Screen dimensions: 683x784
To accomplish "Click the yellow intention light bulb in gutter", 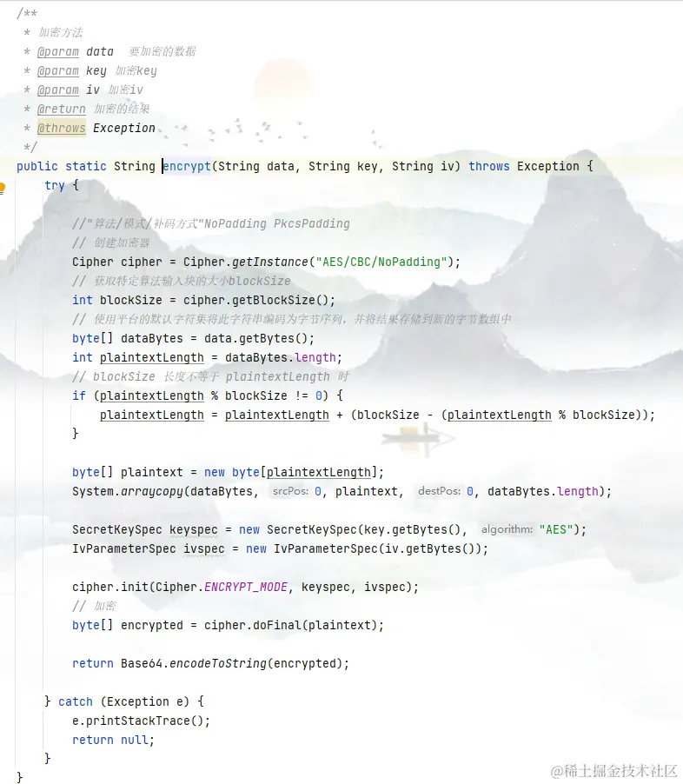I will [x=2, y=189].
